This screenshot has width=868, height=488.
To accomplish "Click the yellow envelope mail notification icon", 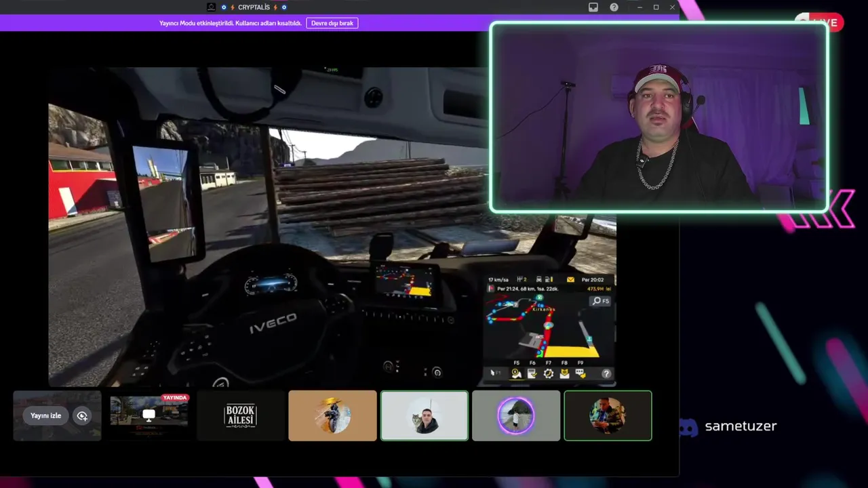I will [570, 279].
